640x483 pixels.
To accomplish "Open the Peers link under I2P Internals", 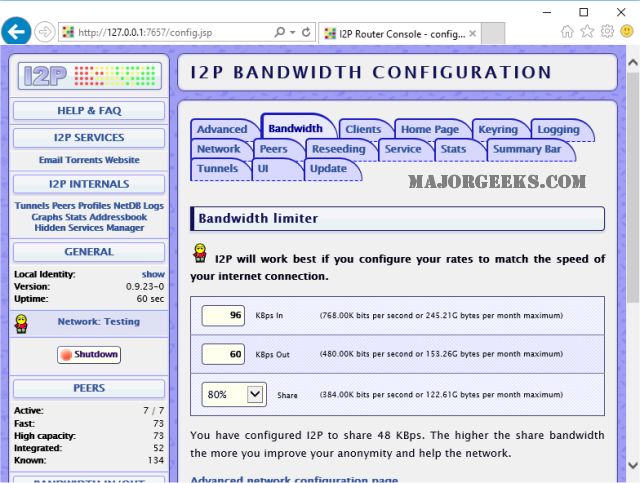I will coord(64,206).
